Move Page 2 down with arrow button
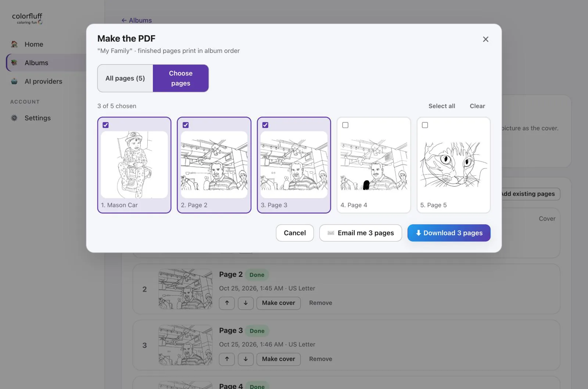 pos(245,303)
